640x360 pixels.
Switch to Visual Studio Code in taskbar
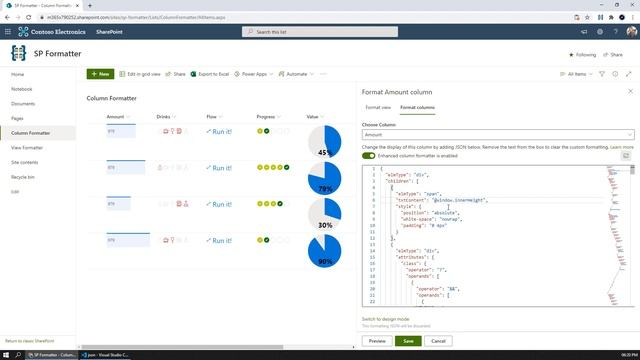pos(105,355)
